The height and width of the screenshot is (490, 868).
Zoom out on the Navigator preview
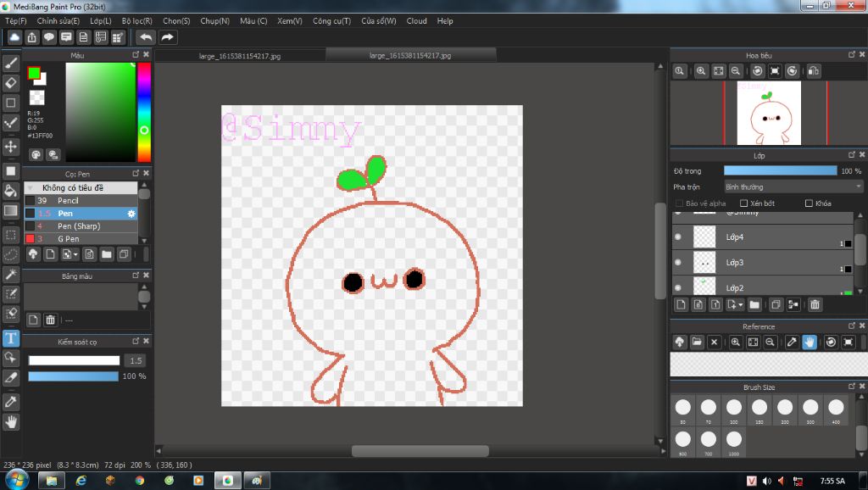[x=736, y=71]
